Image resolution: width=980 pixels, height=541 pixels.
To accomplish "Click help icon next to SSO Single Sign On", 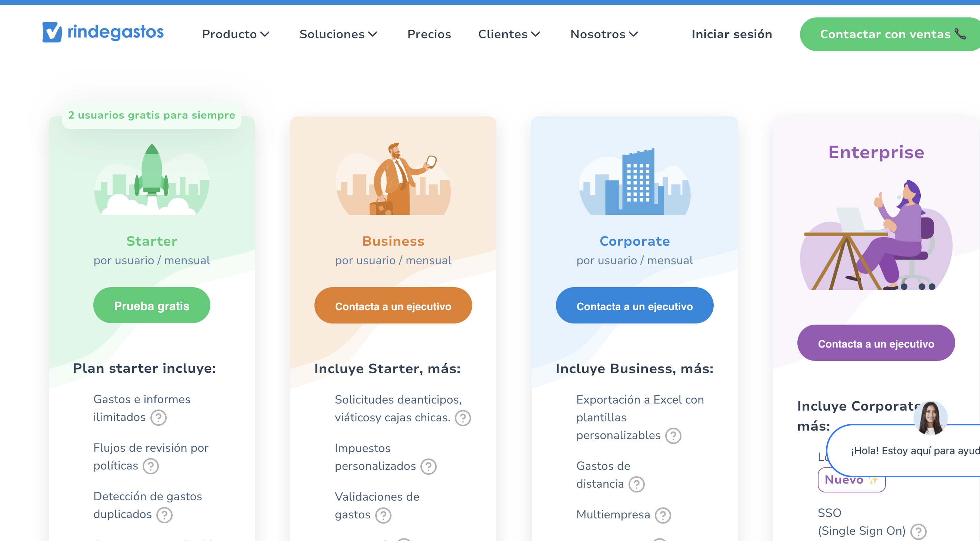I will [919, 531].
